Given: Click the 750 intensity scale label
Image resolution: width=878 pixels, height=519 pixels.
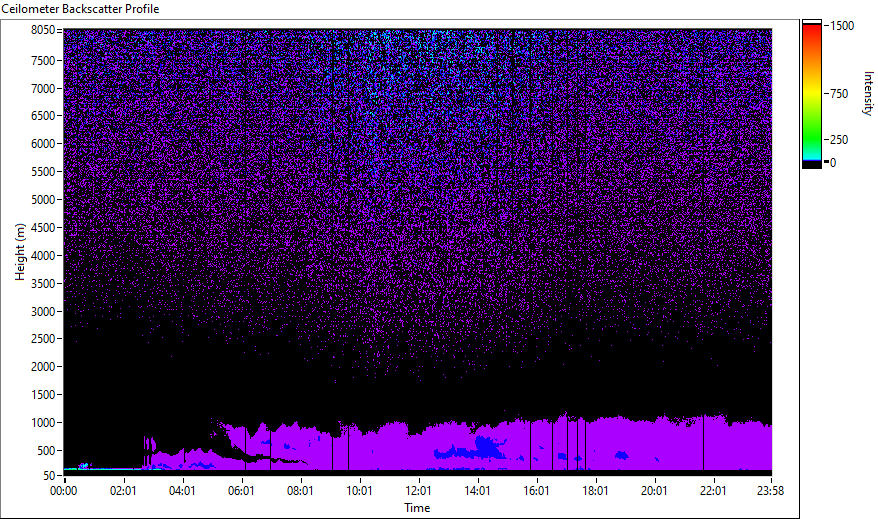Looking at the screenshot, I should pos(839,94).
